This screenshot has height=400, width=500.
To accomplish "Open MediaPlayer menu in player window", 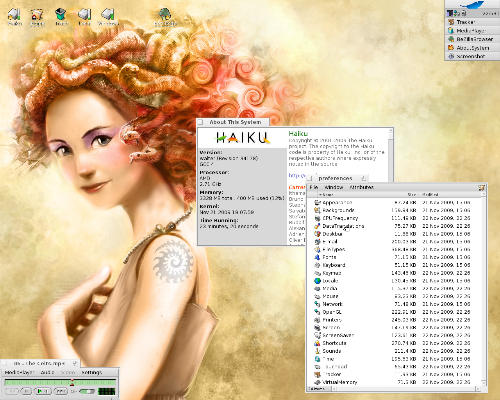I will point(19,372).
